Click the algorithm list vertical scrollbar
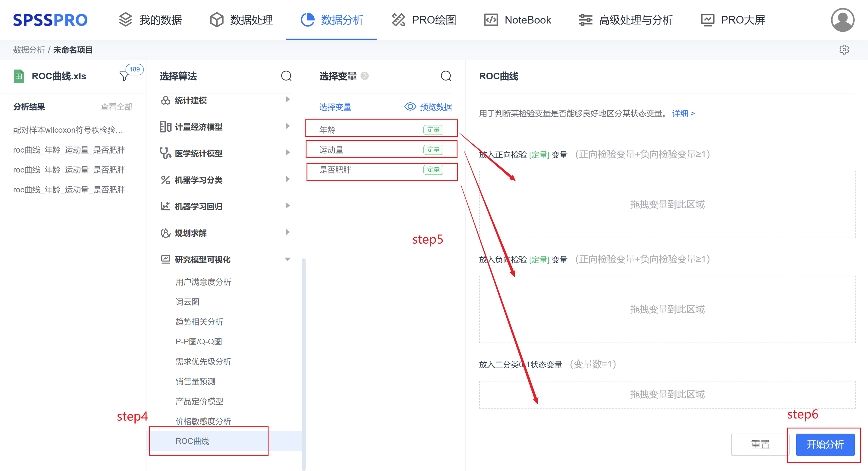Viewport: 868px width, 471px height. (303, 364)
